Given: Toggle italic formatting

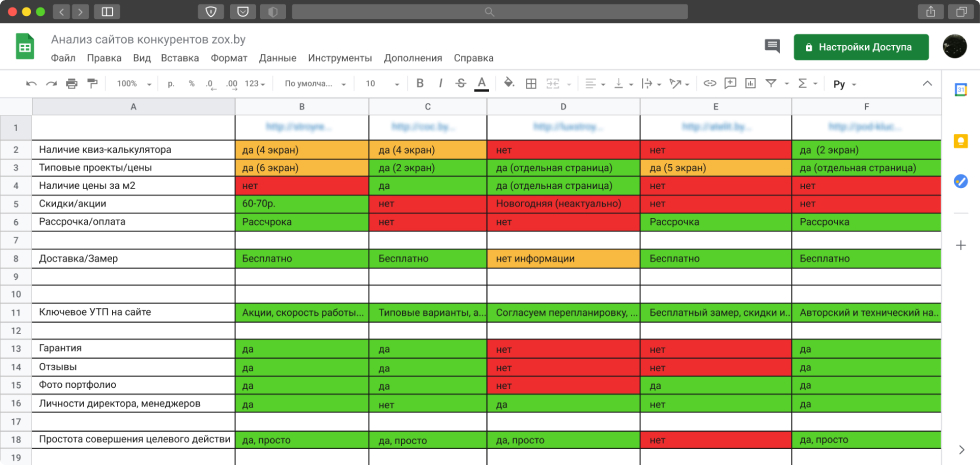Looking at the screenshot, I should [x=440, y=84].
